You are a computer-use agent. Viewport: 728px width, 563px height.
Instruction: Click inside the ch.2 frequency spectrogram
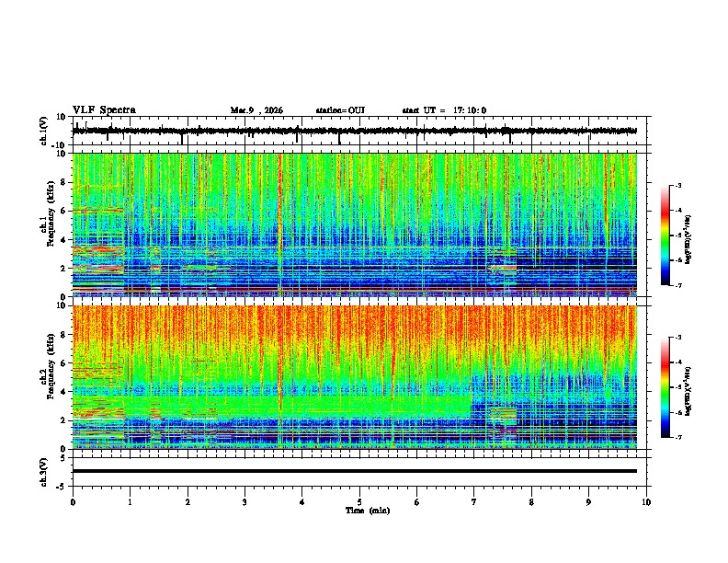[354, 377]
